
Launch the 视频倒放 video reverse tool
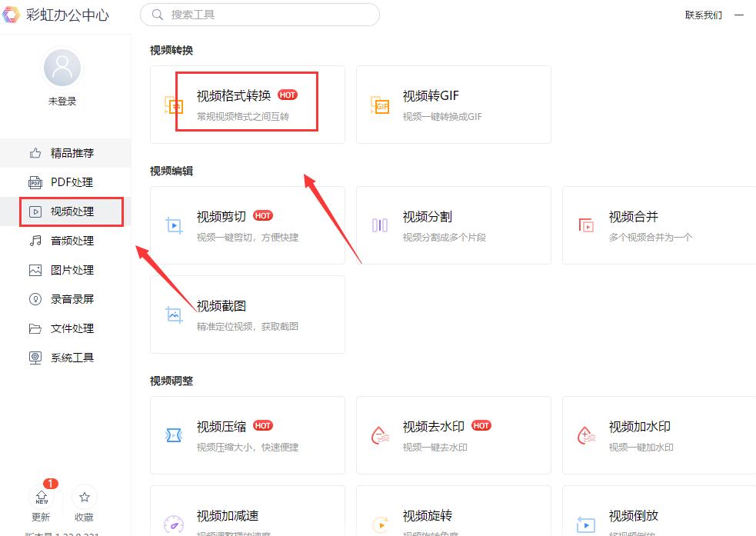(658, 515)
